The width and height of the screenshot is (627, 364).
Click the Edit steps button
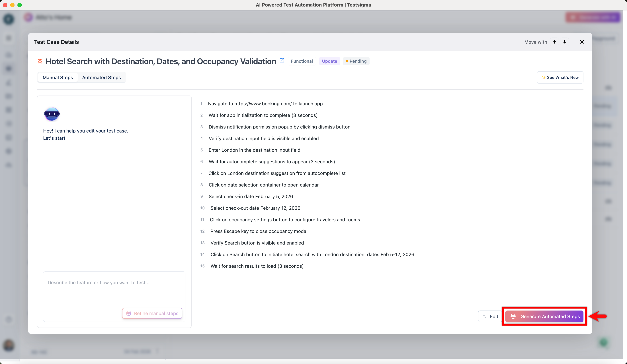(490, 316)
